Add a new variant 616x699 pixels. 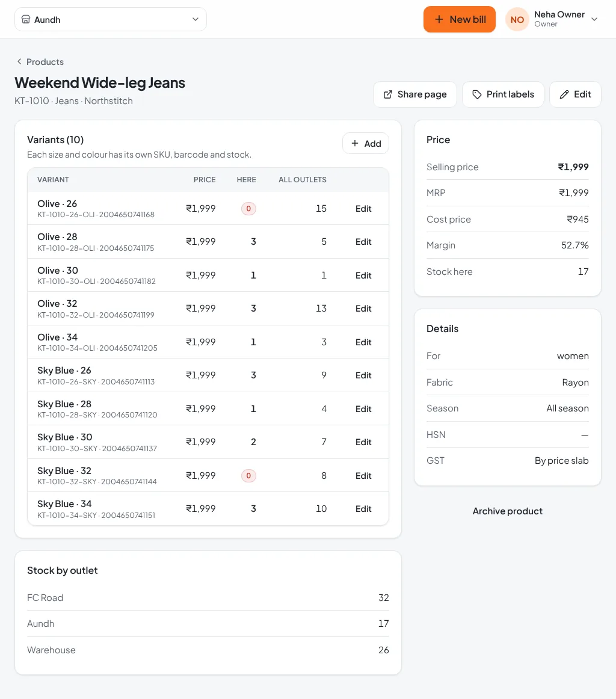366,143
